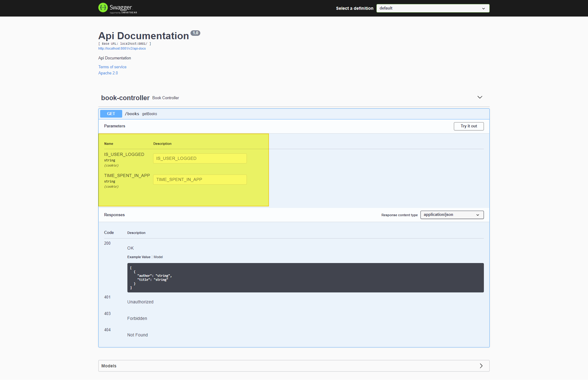
Task: Open the Select a definition dropdown
Action: (x=432, y=8)
